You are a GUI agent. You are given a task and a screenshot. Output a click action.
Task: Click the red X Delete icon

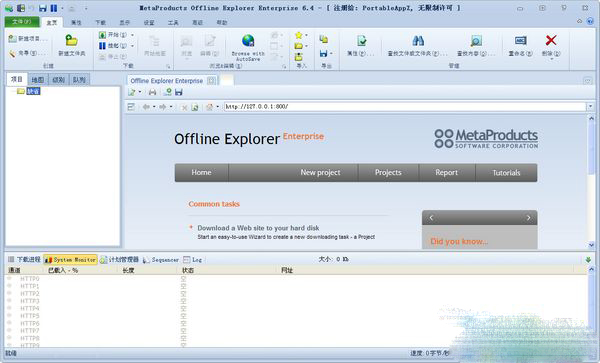click(551, 40)
